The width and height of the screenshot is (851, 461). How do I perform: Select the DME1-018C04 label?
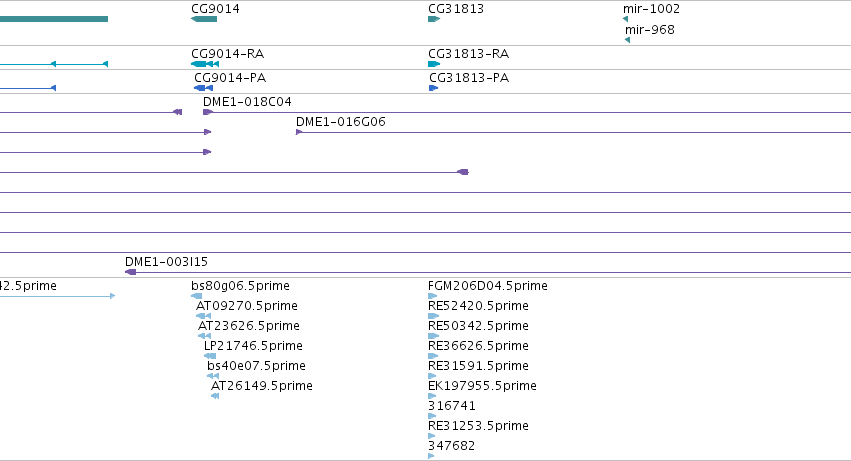point(247,102)
